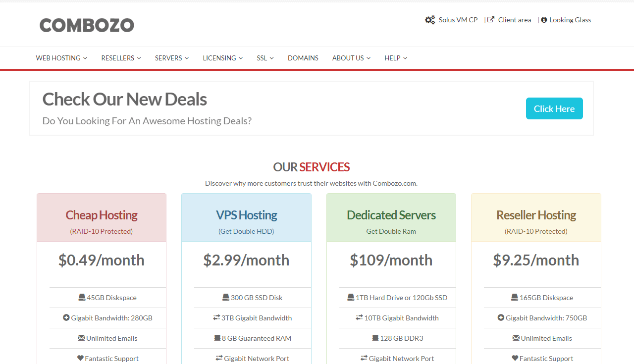Click heart icon in Cheap Hosting Fantastic Support

(80, 359)
